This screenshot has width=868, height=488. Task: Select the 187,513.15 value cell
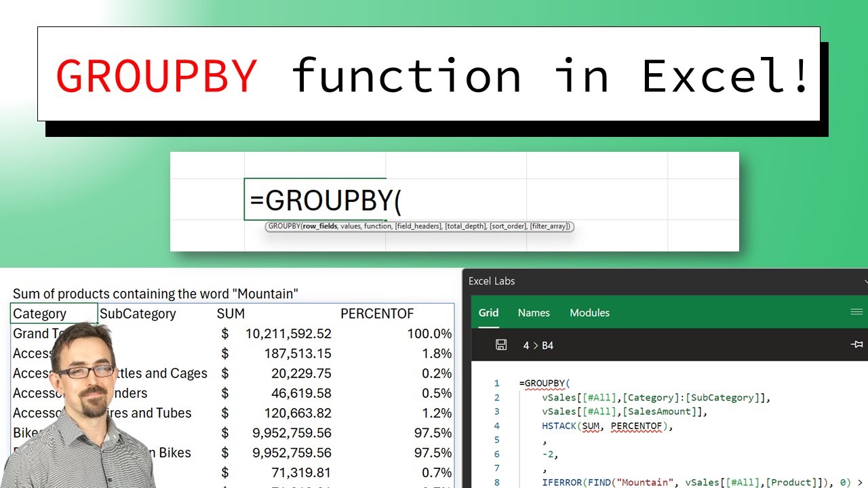(x=298, y=353)
